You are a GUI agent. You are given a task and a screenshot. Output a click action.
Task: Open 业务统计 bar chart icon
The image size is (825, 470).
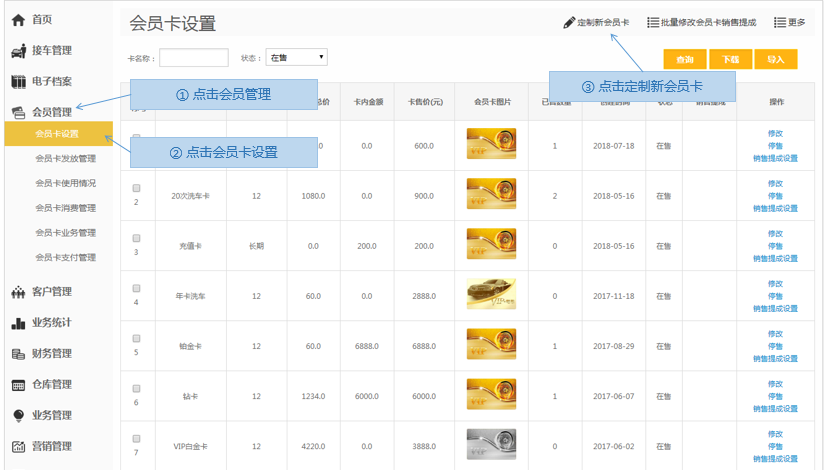tap(18, 323)
